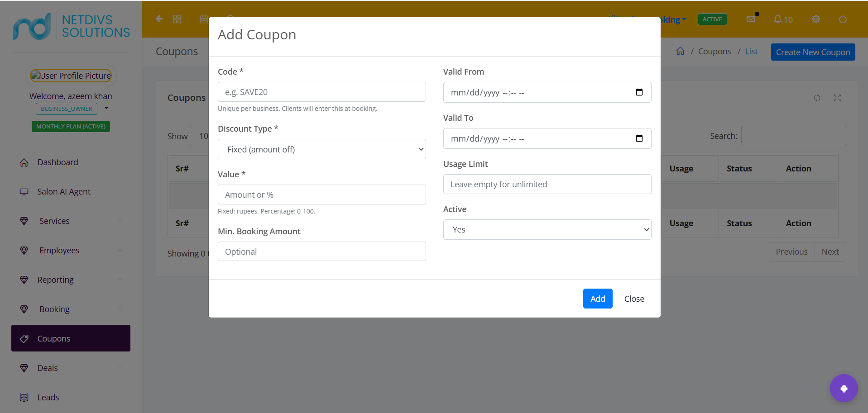
Task: Open the Active Yes dropdown
Action: click(547, 229)
